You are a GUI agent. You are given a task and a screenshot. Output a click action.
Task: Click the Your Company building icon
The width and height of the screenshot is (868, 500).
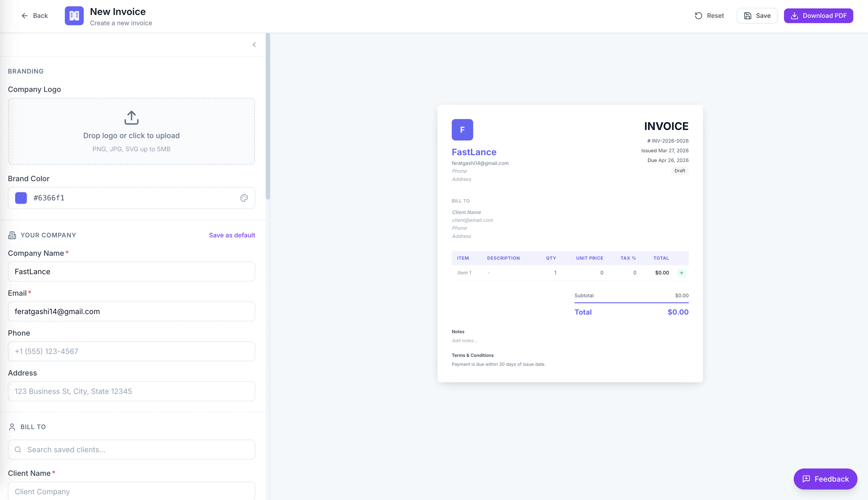click(12, 235)
